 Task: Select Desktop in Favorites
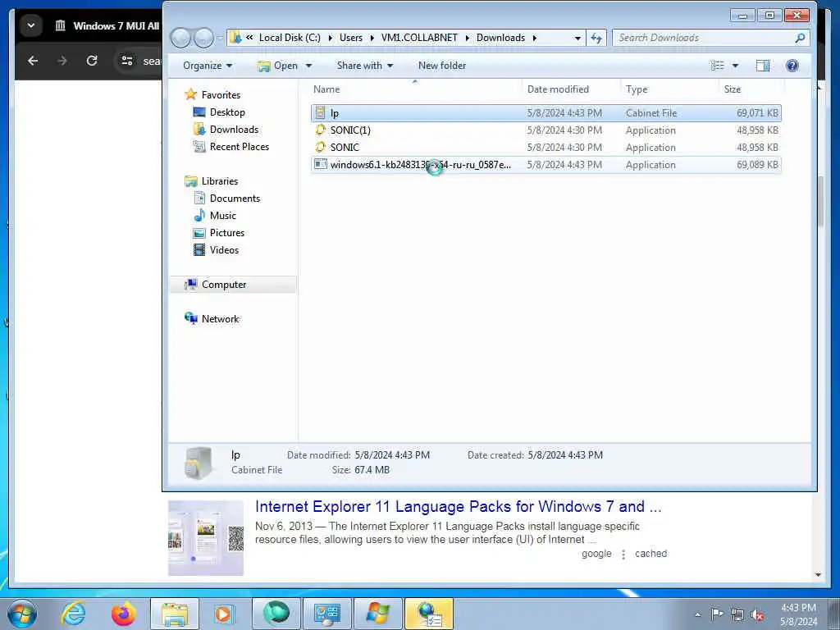227,112
